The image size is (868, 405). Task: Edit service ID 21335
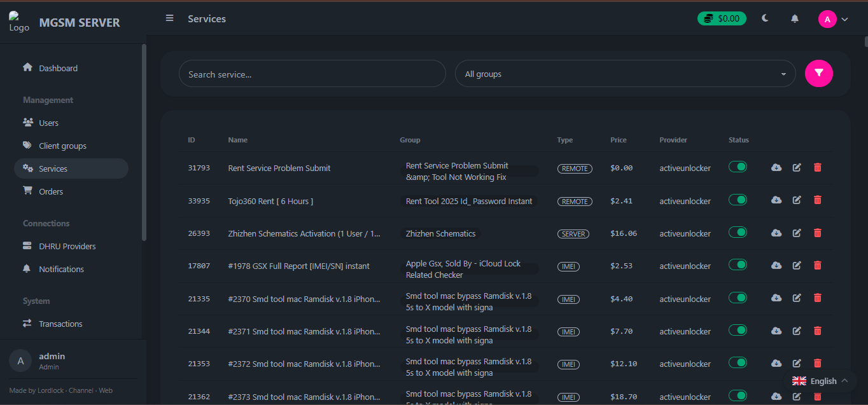[x=797, y=298]
